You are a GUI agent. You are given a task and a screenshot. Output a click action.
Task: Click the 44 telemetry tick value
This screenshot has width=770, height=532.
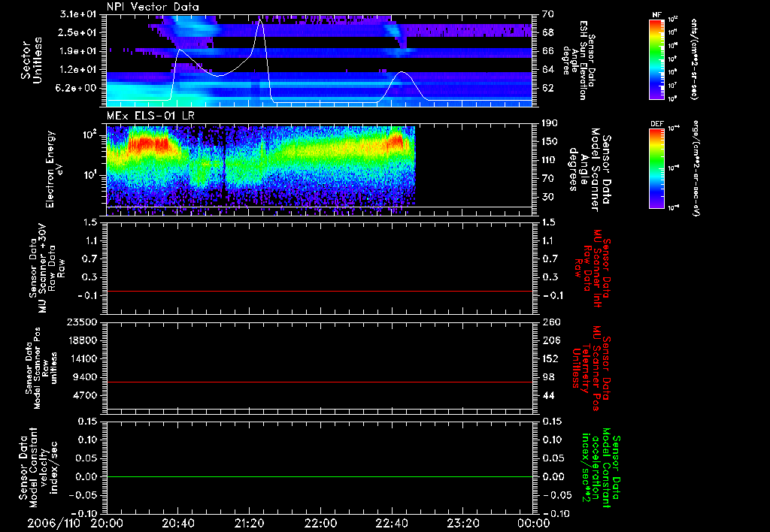point(548,395)
